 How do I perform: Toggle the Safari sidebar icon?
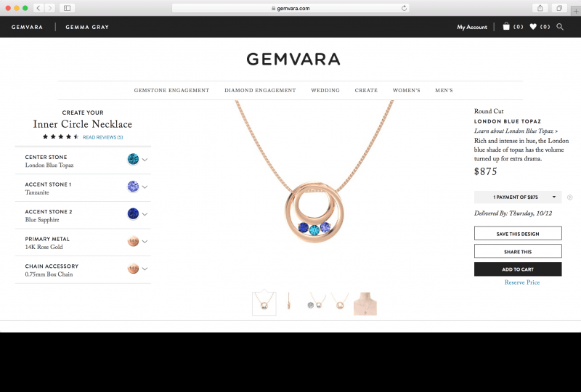[x=67, y=8]
